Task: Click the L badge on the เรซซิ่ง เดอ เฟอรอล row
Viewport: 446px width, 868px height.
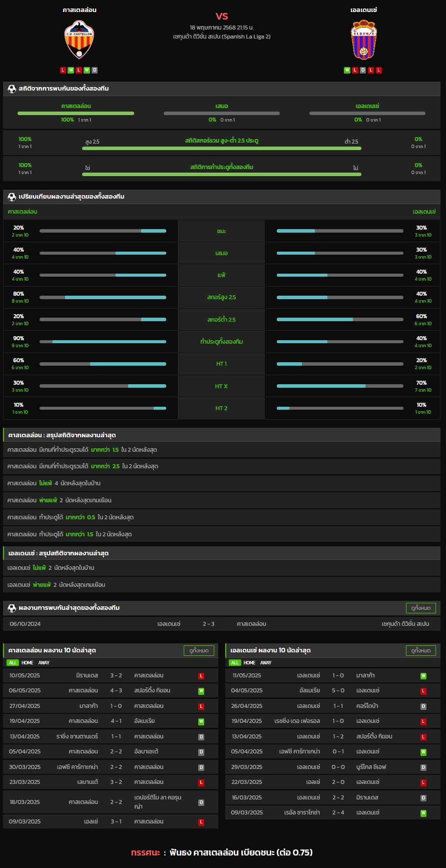Action: pyautogui.click(x=423, y=721)
